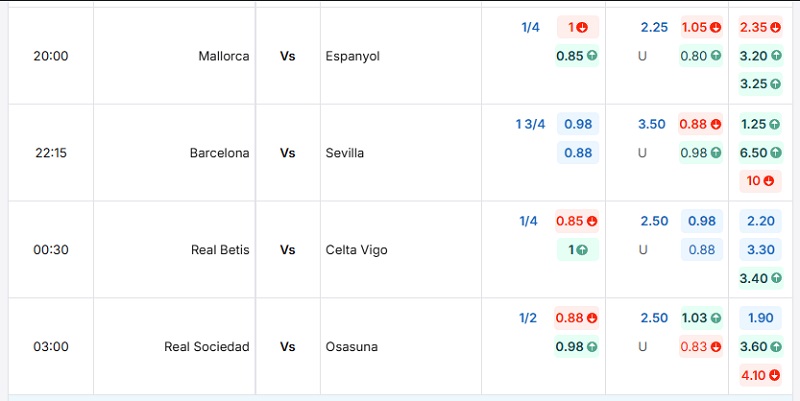800x401 pixels.
Task: Pick the 3.30 draw odds for Betis match
Action: [x=760, y=250]
